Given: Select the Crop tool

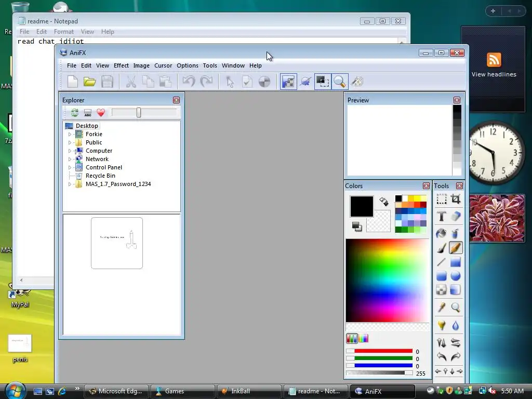Looking at the screenshot, I should tap(456, 199).
